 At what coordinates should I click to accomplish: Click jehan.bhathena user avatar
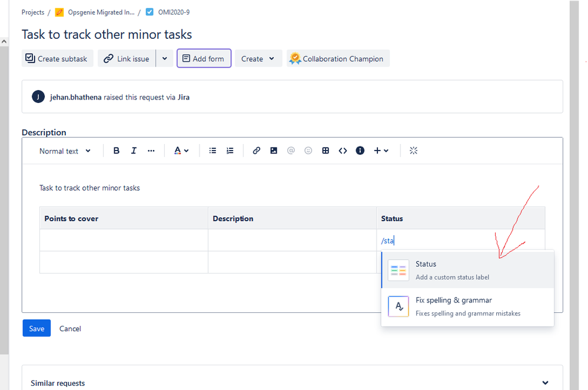click(x=38, y=96)
